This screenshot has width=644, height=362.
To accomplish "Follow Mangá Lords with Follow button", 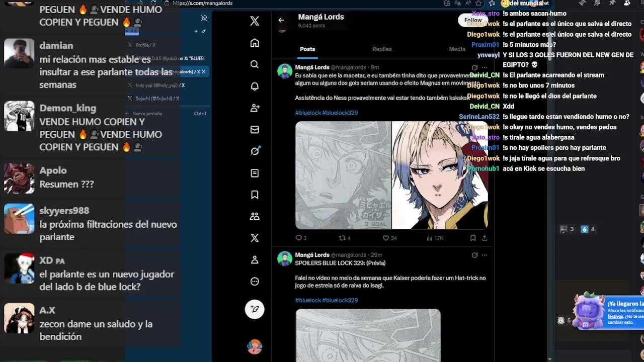I will click(x=473, y=20).
